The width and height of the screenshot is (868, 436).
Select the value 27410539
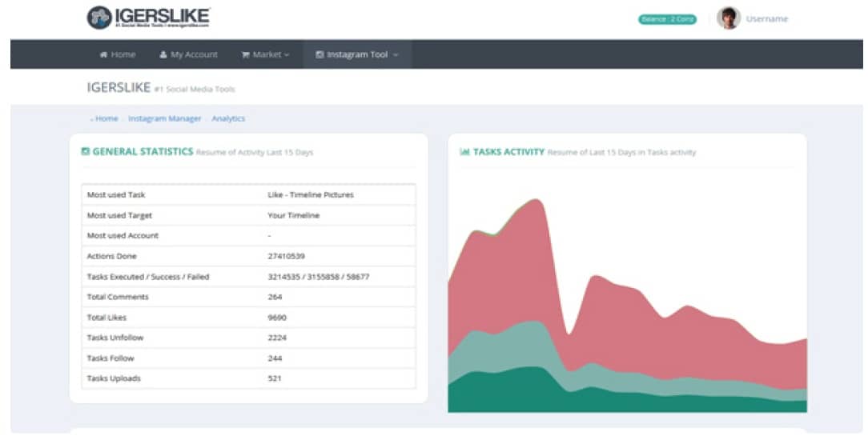286,256
